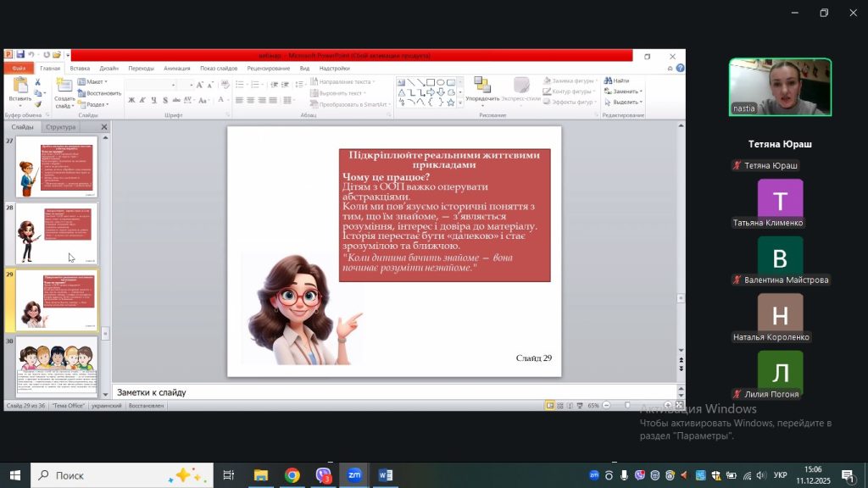Toggle bold Ж formatting
The height and width of the screenshot is (488, 868).
point(131,100)
